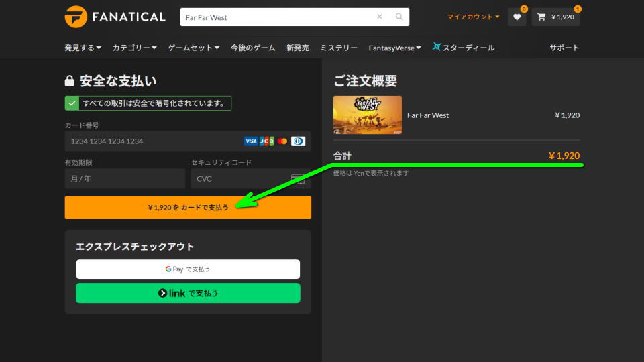
Task: Open the wishlist heart icon
Action: pos(517,17)
